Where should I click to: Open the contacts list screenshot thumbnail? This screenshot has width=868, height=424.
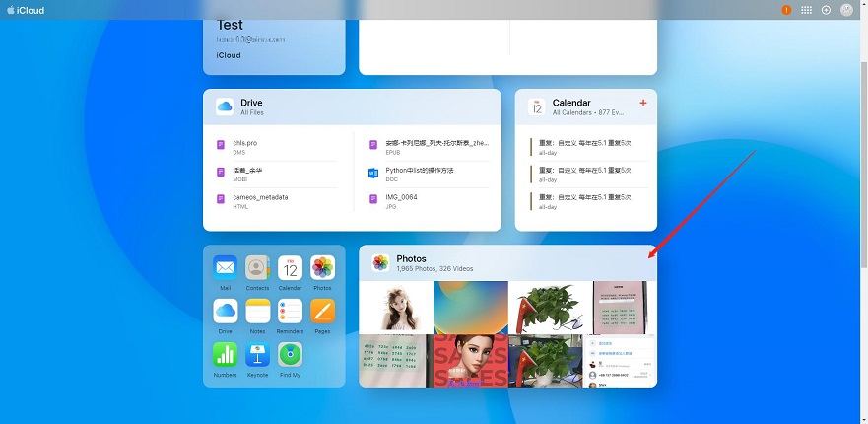(620, 361)
